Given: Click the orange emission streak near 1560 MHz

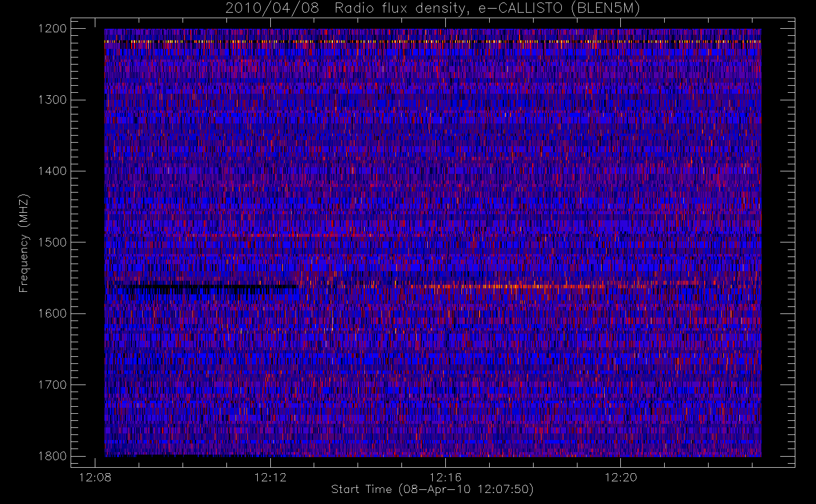Looking at the screenshot, I should (x=509, y=286).
